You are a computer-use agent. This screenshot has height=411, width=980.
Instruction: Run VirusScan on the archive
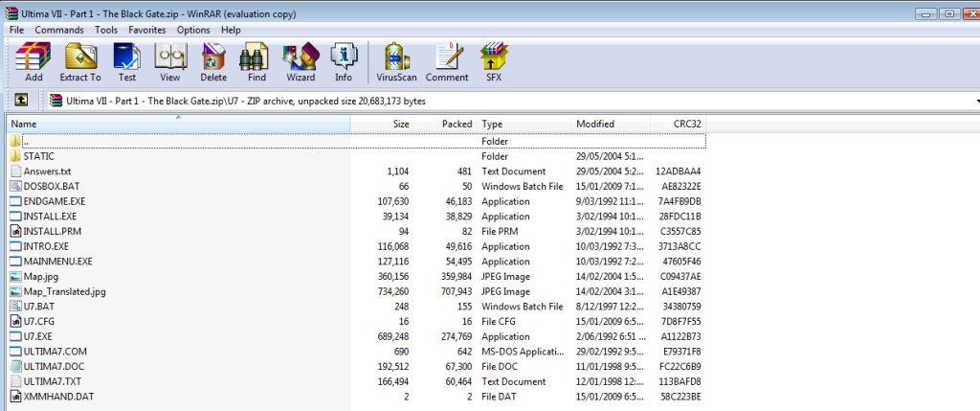pos(395,62)
